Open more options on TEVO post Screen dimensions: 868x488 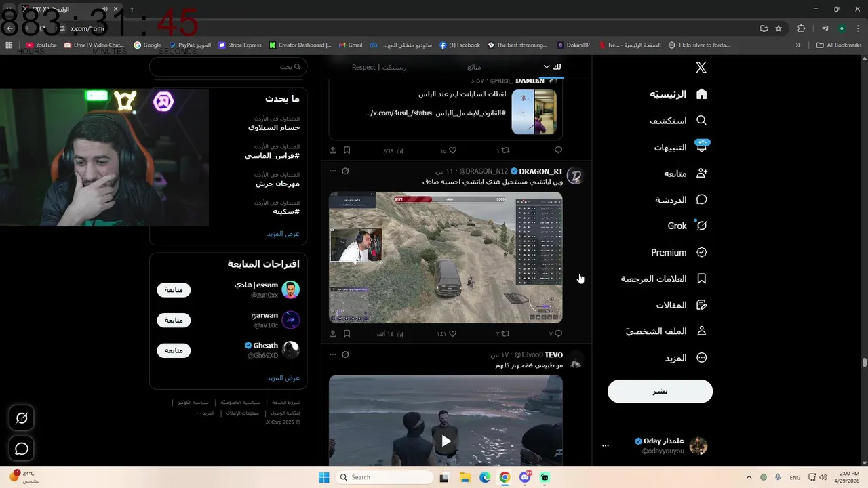click(x=333, y=354)
